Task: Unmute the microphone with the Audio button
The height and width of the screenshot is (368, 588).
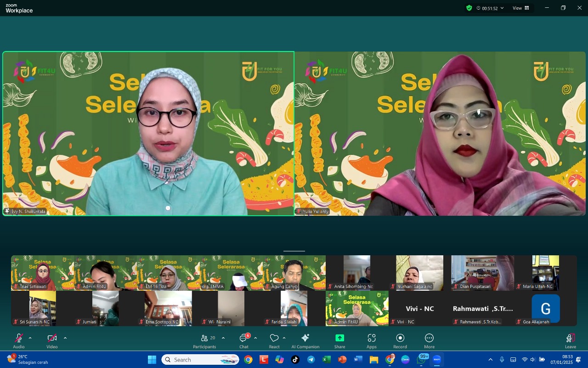Action: tap(19, 339)
